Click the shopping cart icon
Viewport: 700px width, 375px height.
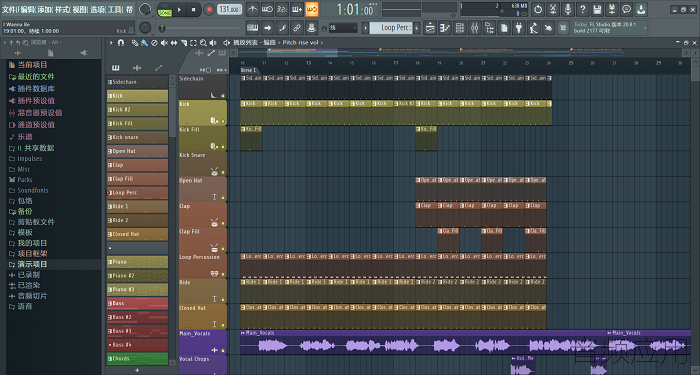(x=562, y=28)
